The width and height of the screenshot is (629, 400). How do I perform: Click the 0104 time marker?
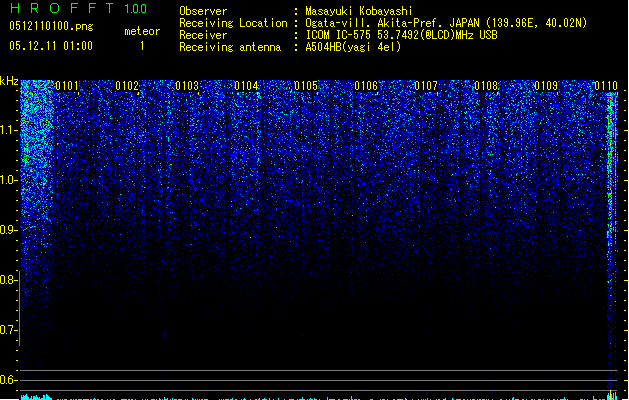click(x=246, y=86)
